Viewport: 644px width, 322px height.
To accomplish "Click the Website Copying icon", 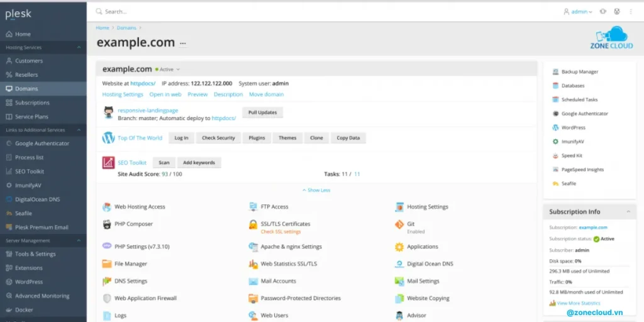I will tap(399, 299).
